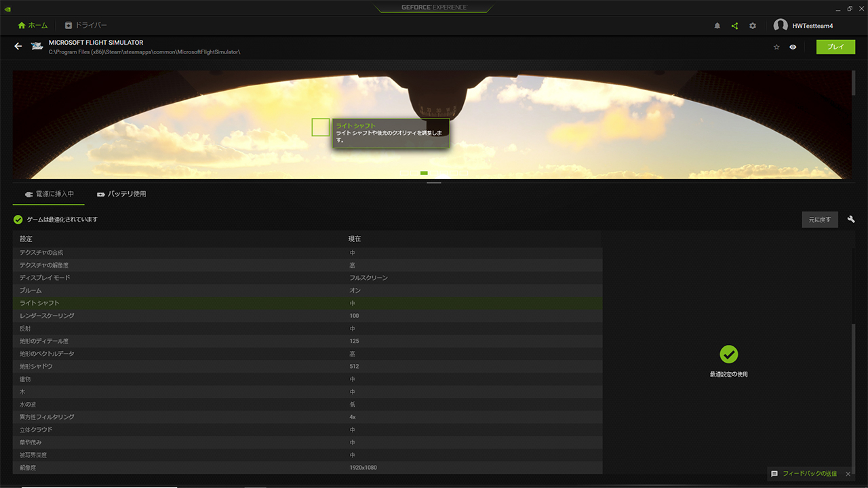This screenshot has width=868, height=488.
Task: Open フィードバックの送信 link
Action: click(810, 474)
